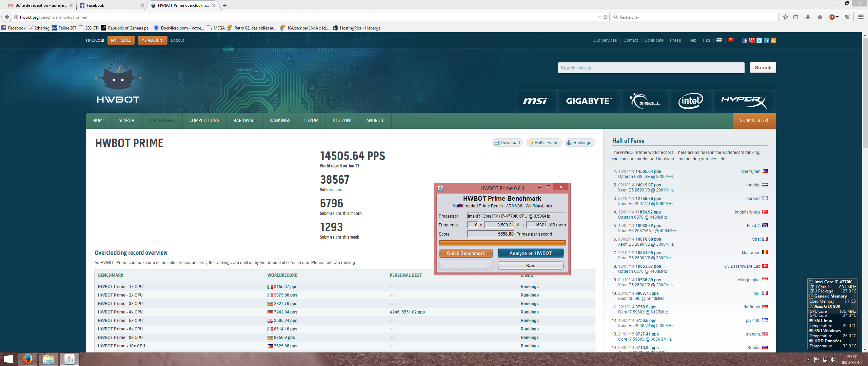Open the G.Skill sponsor logo
This screenshot has width=868, height=366.
(x=645, y=101)
